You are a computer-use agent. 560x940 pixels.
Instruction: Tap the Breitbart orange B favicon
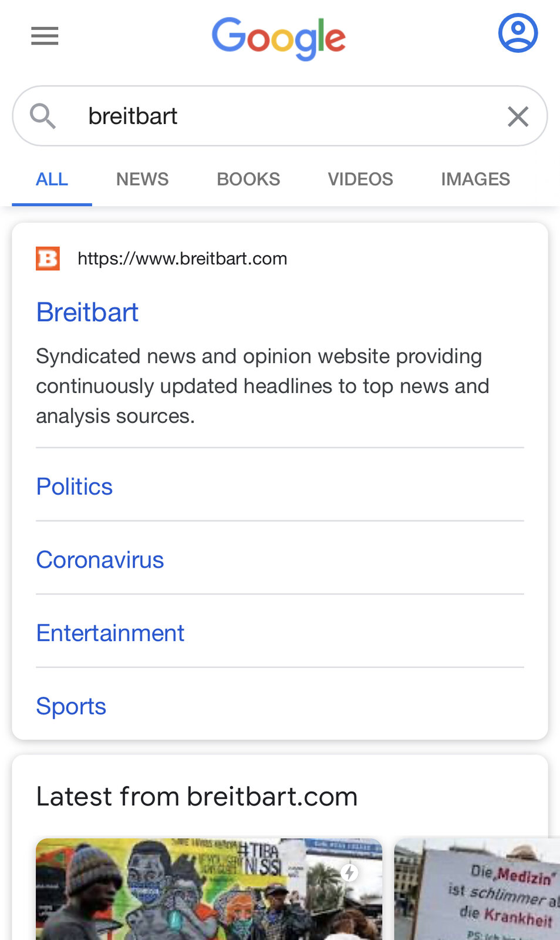(48, 258)
